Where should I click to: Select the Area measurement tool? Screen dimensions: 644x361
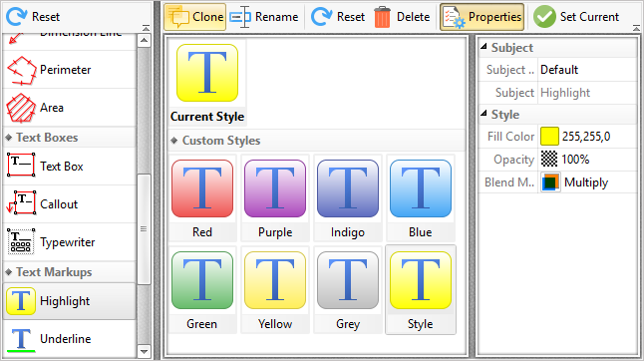coord(69,108)
